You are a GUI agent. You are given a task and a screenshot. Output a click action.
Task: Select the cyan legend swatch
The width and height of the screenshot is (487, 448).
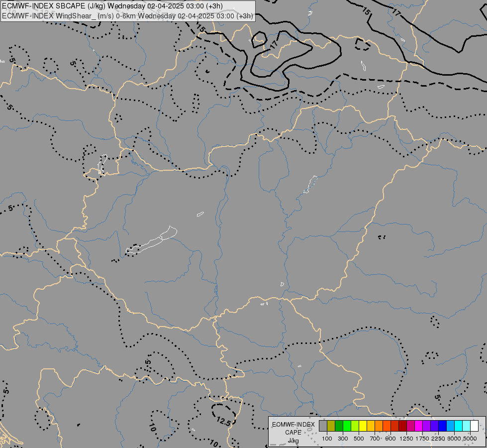pos(459,426)
